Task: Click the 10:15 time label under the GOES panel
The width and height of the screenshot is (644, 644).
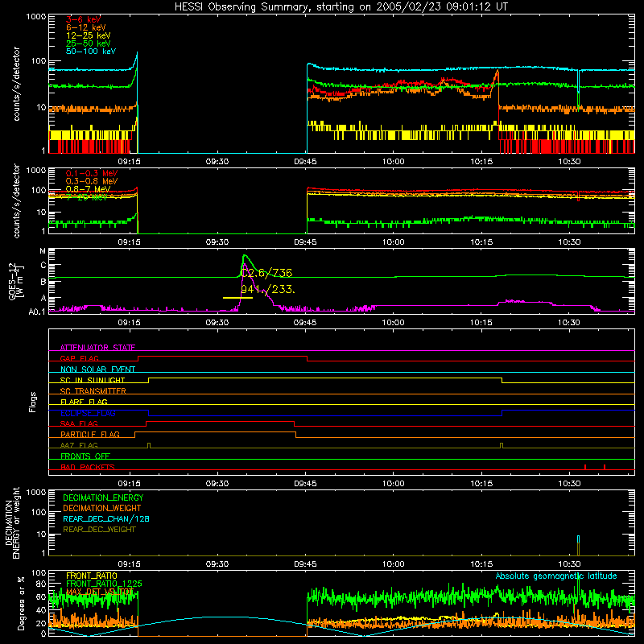Action: point(481,323)
